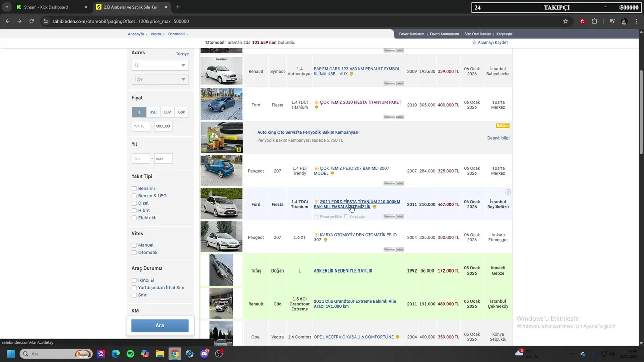
Task: Click the star icon next to Aramayı Kaydet
Action: [x=474, y=43]
